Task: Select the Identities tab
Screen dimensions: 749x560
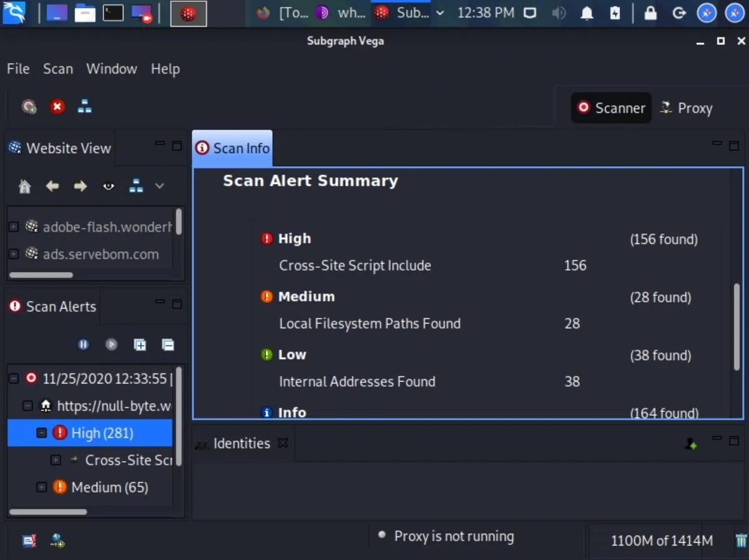Action: (x=241, y=443)
